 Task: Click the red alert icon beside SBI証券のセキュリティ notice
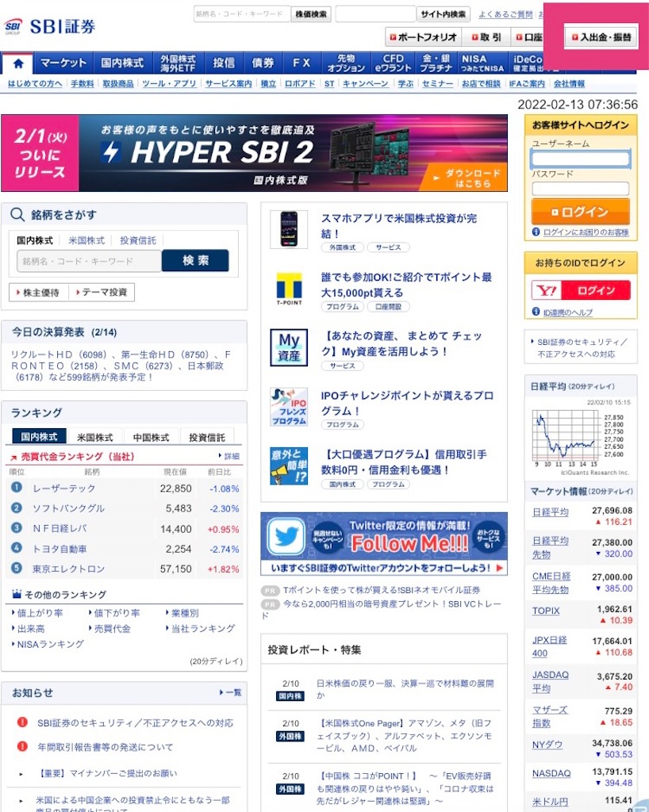tap(22, 722)
